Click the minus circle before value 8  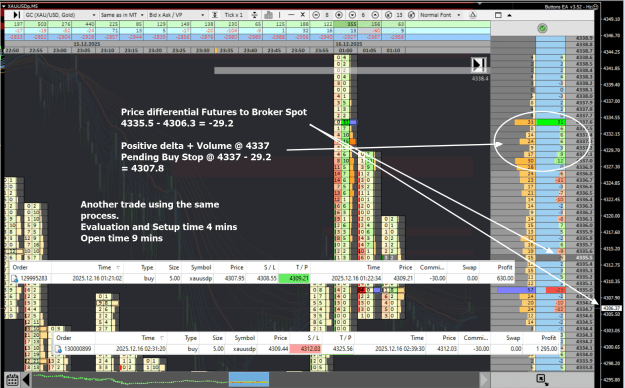click(x=316, y=15)
